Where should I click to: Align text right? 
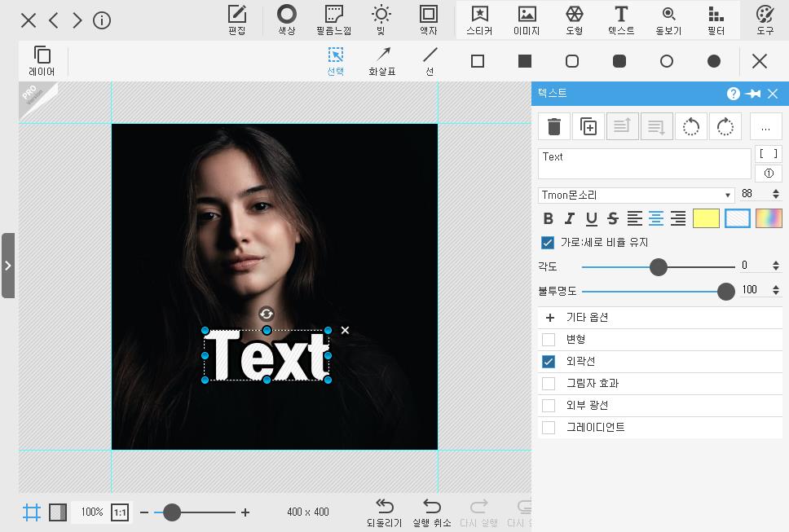[x=678, y=218]
